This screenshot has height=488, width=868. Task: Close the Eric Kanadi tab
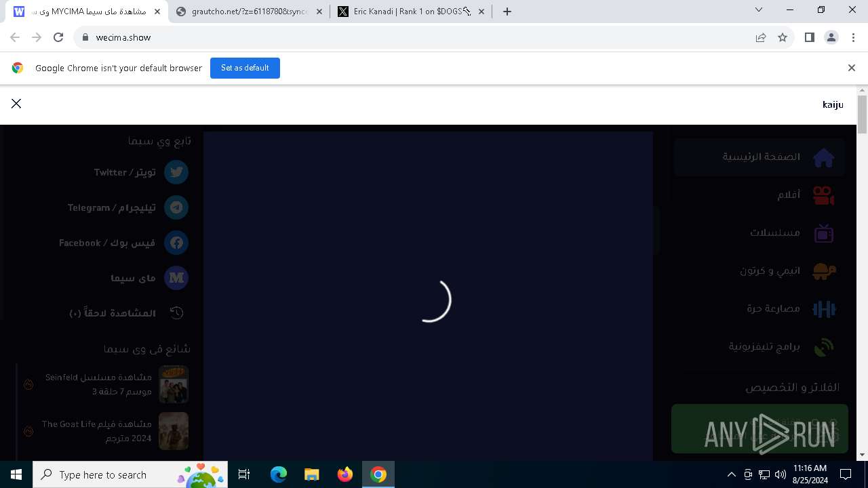481,12
